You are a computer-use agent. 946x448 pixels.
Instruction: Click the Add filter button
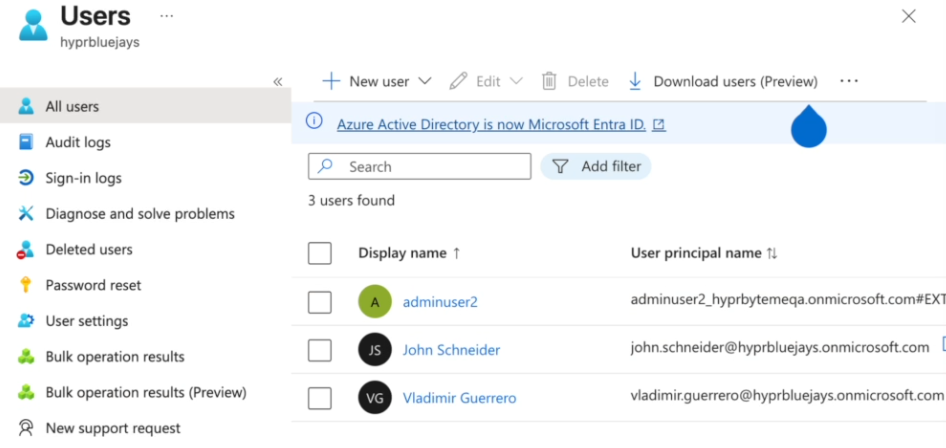click(596, 166)
